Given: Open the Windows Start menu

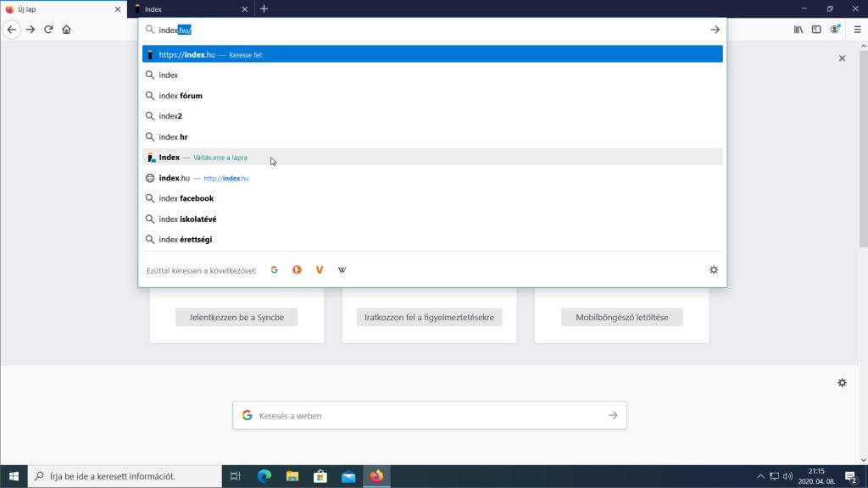Looking at the screenshot, I should click(14, 476).
